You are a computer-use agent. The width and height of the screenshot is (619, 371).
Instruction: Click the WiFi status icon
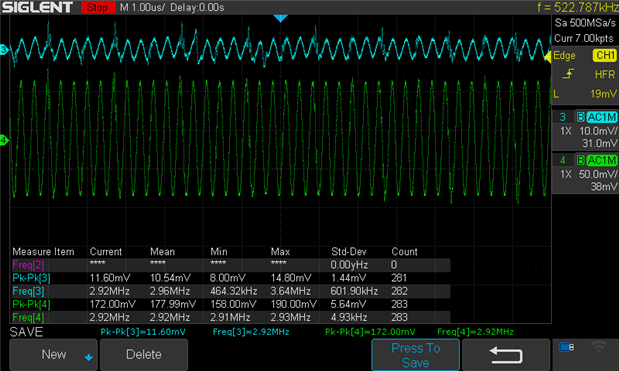598,347
